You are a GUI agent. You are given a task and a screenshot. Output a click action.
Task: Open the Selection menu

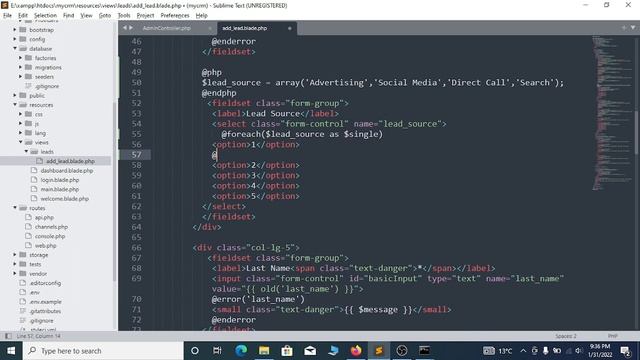click(45, 16)
